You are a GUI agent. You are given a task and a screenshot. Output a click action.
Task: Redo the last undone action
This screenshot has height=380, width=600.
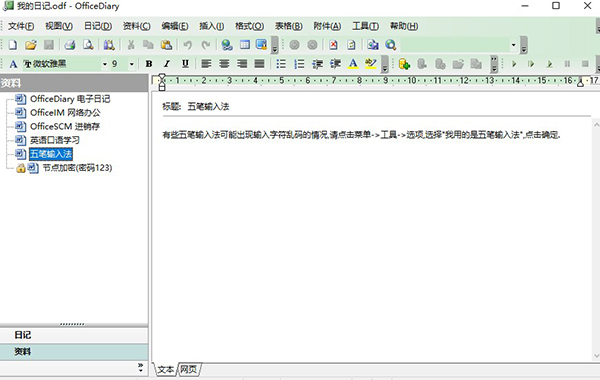click(x=206, y=45)
